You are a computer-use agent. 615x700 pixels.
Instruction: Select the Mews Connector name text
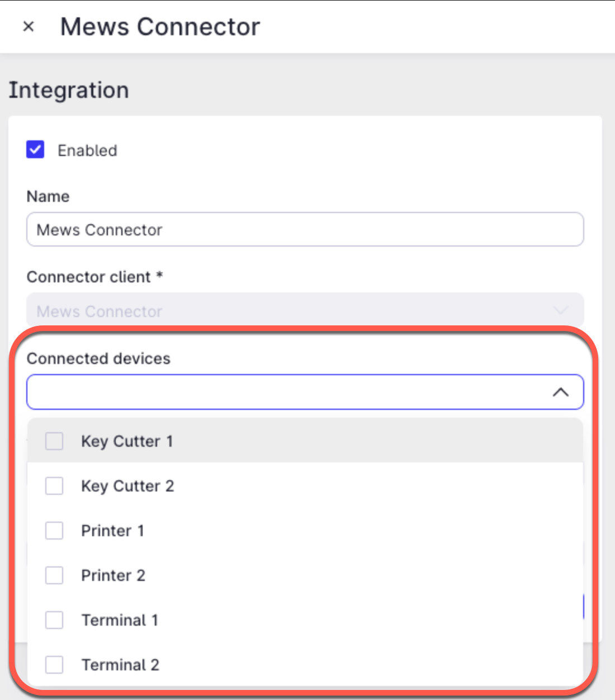point(100,229)
